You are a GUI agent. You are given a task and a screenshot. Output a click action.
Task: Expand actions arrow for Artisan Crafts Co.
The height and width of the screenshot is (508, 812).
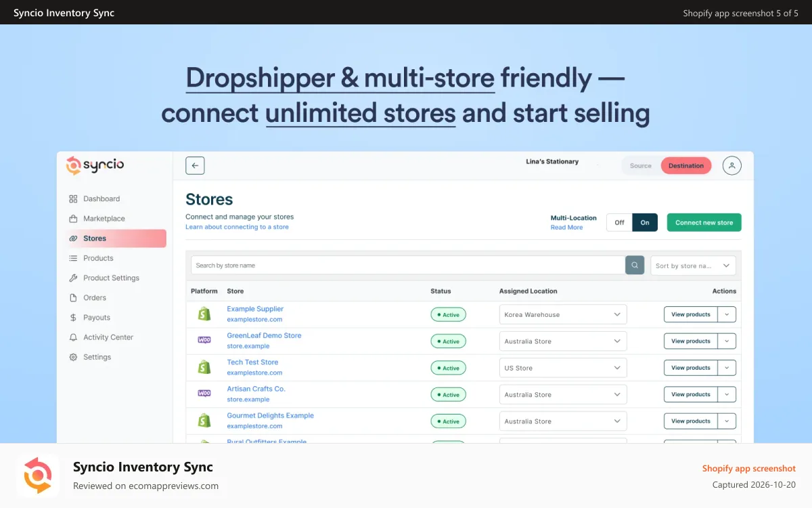727,394
